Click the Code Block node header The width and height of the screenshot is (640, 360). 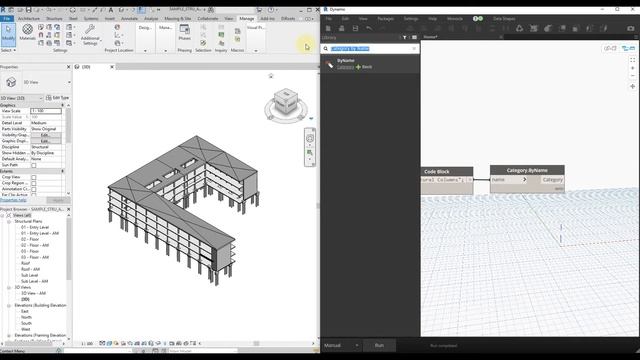[x=447, y=171]
